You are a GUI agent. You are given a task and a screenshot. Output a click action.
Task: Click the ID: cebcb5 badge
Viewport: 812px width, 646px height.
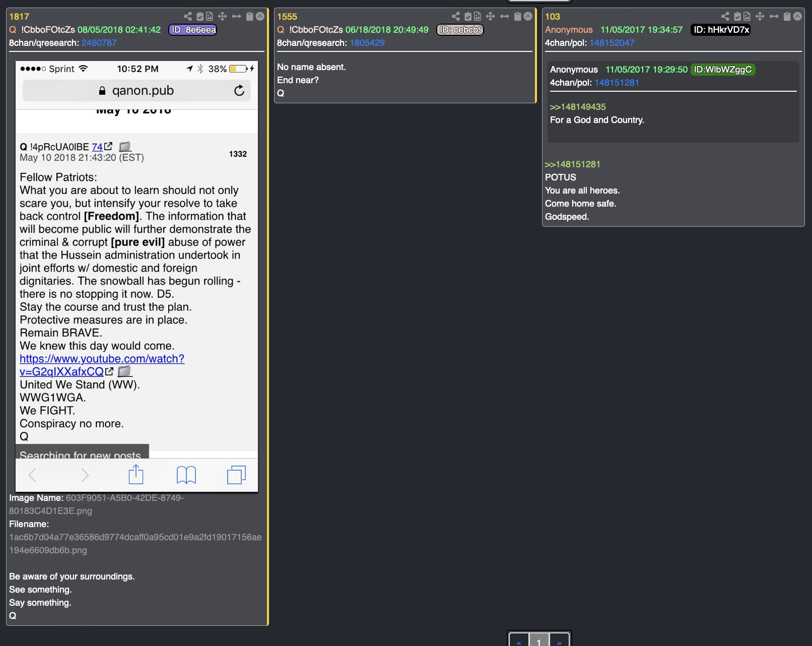(x=460, y=30)
